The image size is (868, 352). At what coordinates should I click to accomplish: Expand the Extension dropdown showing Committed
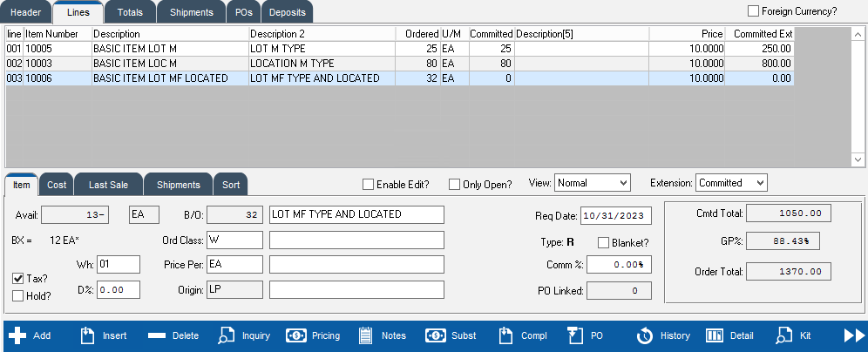pyautogui.click(x=731, y=183)
